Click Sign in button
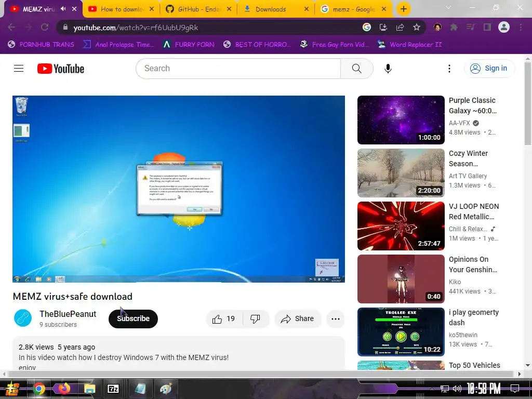 click(489, 69)
